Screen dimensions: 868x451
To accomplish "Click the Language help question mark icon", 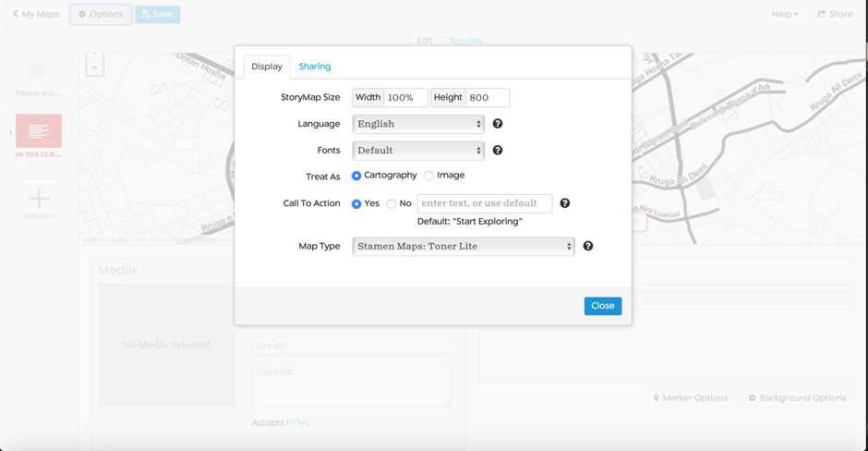I will pyautogui.click(x=498, y=124).
